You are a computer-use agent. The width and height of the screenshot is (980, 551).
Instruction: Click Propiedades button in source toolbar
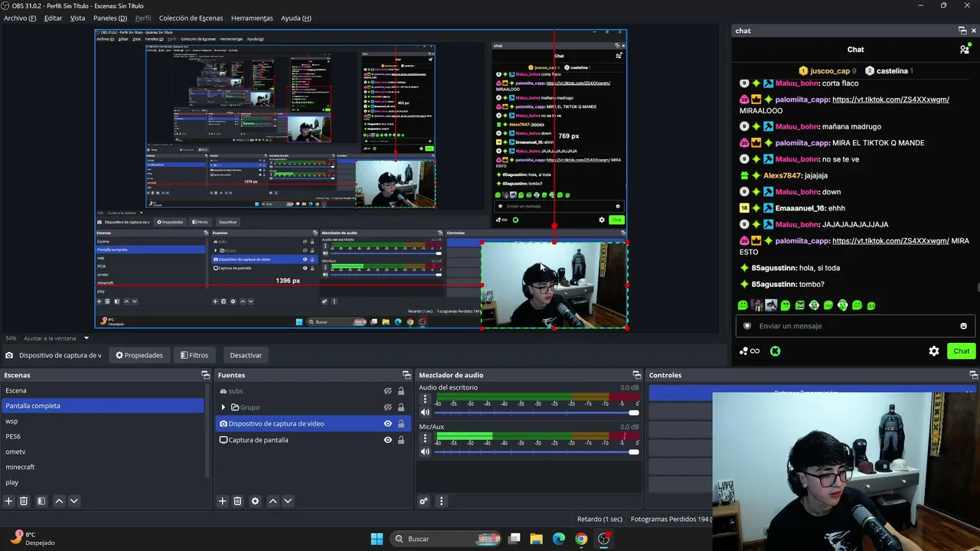(139, 355)
